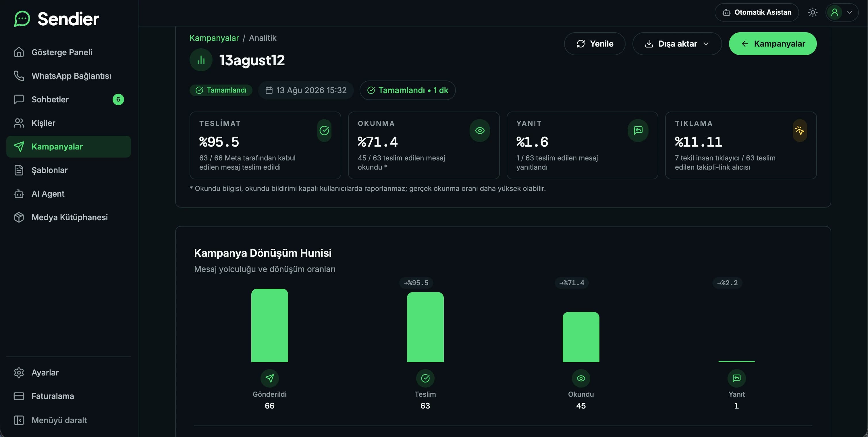
Task: Open Gösterge Paneli in the sidebar
Action: click(x=68, y=52)
